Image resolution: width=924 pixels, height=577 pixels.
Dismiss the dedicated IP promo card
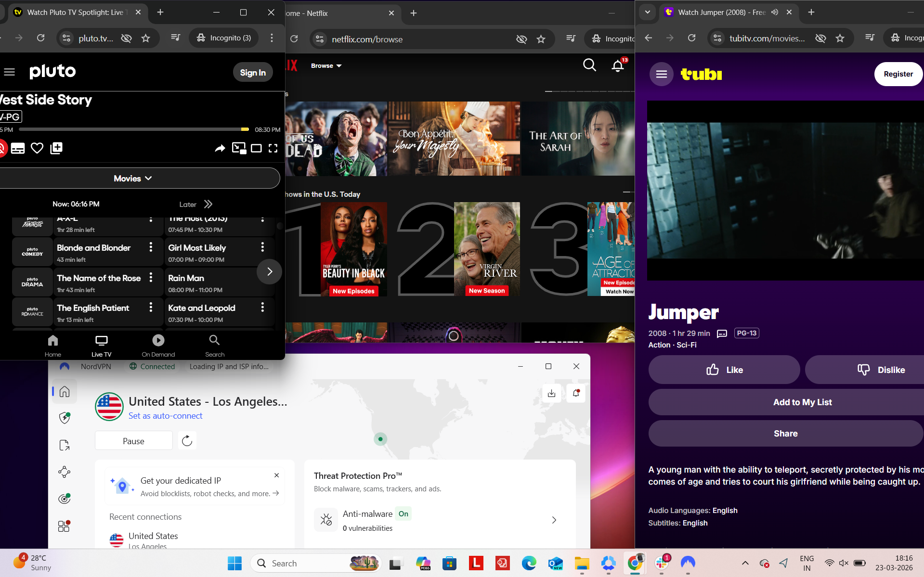pyautogui.click(x=276, y=475)
